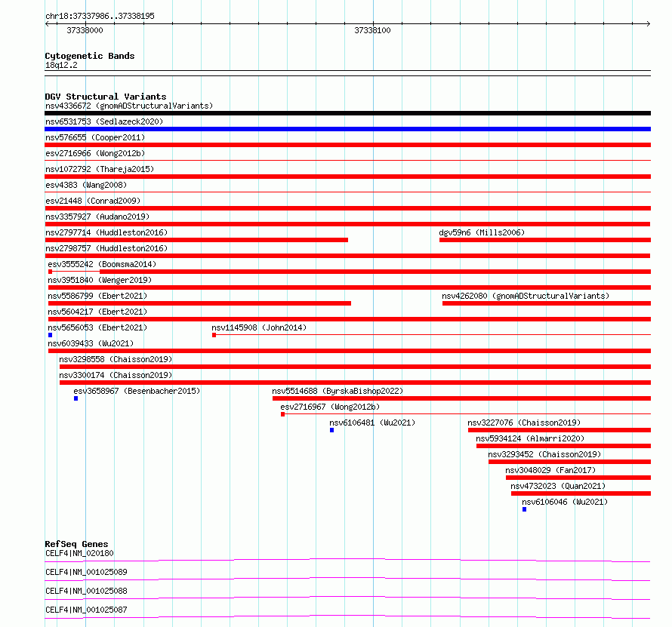Image resolution: width=672 pixels, height=627 pixels.
Task: Click CELF4|NM_001025088 transcript label
Action: pos(86,591)
